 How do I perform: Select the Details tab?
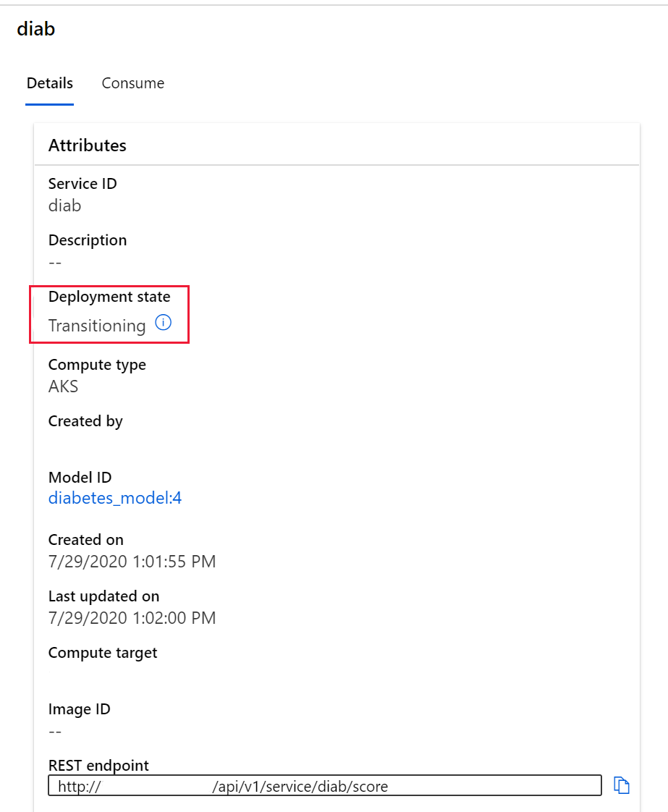click(50, 83)
